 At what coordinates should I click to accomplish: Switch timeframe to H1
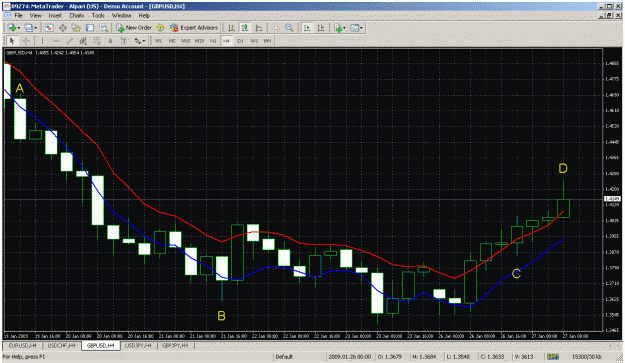point(213,41)
